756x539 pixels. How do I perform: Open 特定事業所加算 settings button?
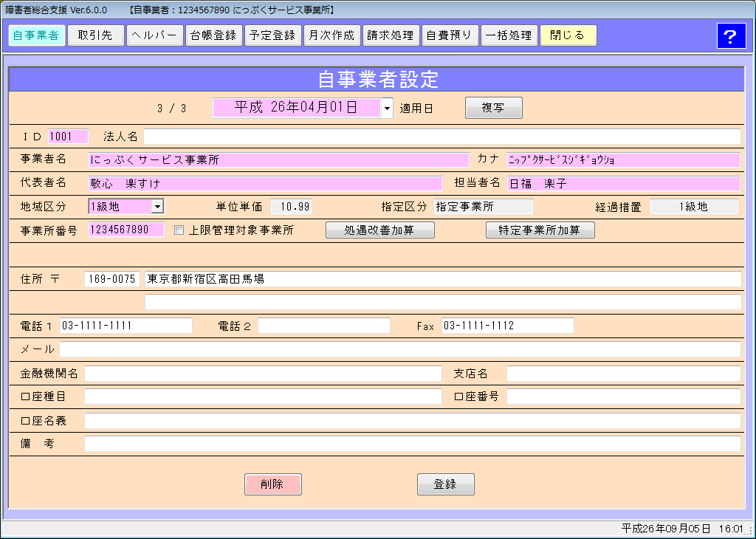[540, 230]
